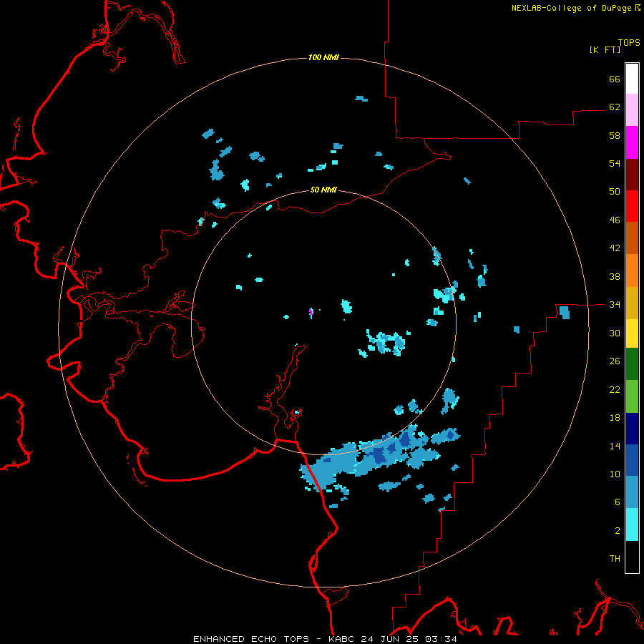Image resolution: width=644 pixels, height=644 pixels.
Task: Click the "50 NMI" range ring label
Action: point(323,190)
